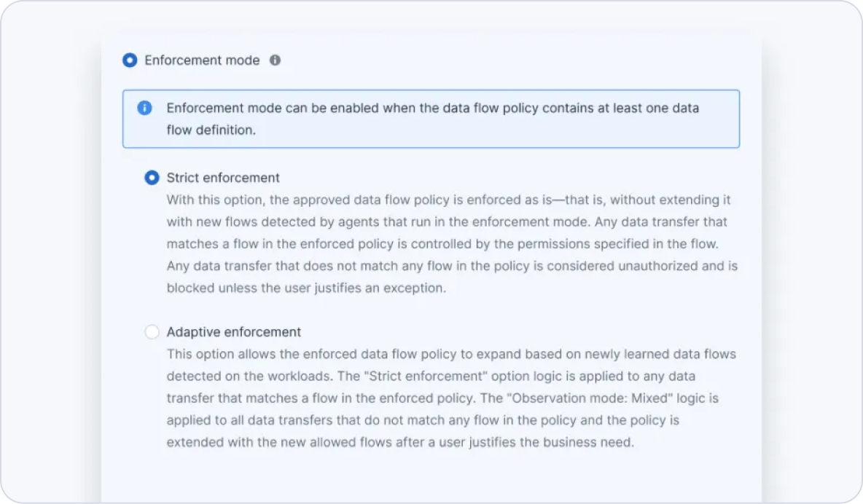Click the line starting "matches a flow in the enforced policy"
Image resolution: width=863 pixels, height=504 pixels.
click(x=292, y=244)
